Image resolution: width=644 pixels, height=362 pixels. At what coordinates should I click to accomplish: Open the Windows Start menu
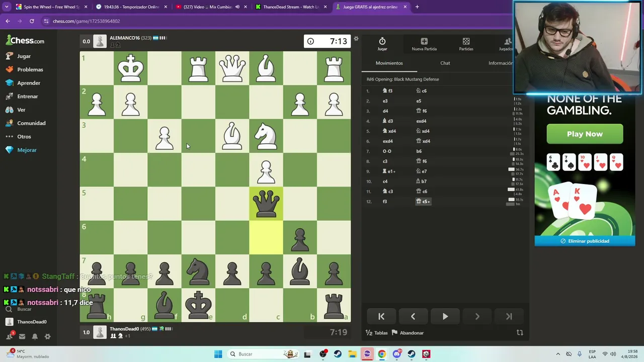point(218,354)
